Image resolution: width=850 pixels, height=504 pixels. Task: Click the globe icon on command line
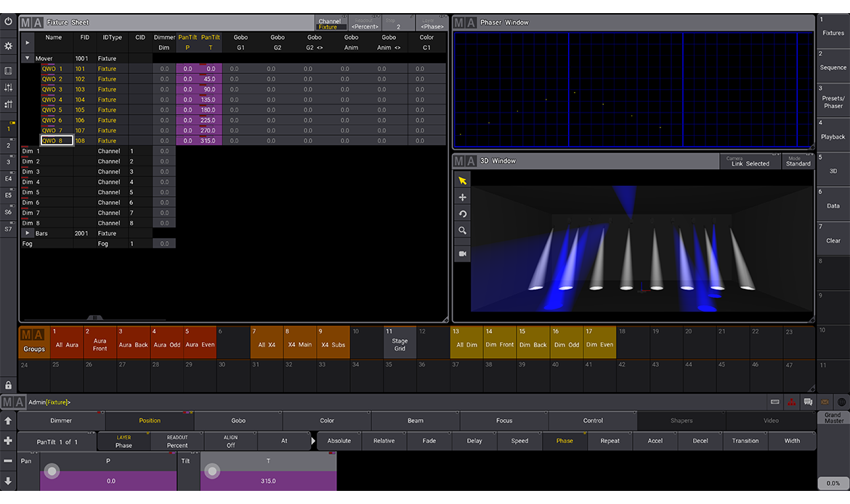click(x=841, y=402)
